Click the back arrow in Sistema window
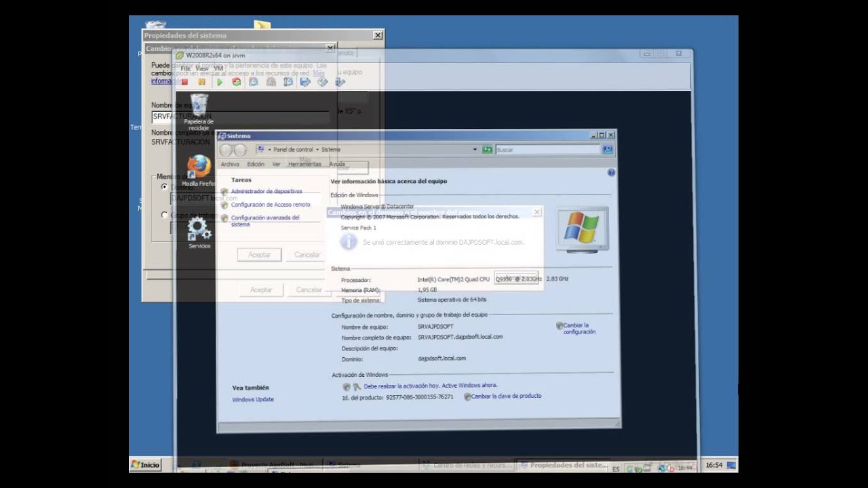868x488 pixels. pyautogui.click(x=226, y=150)
